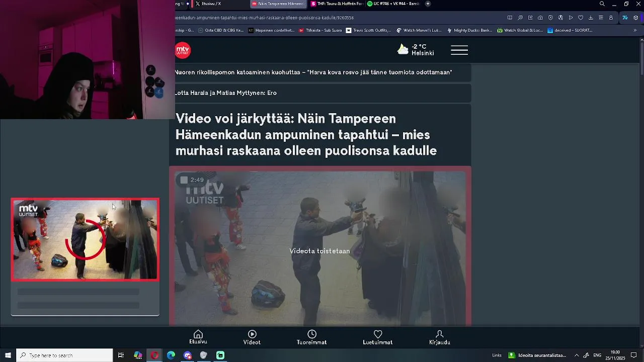Open the Helsinki weather widget showing -2 °C

(416, 50)
